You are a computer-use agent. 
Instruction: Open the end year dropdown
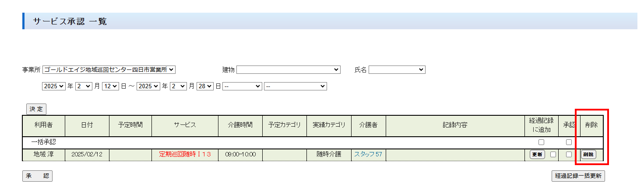(x=148, y=86)
